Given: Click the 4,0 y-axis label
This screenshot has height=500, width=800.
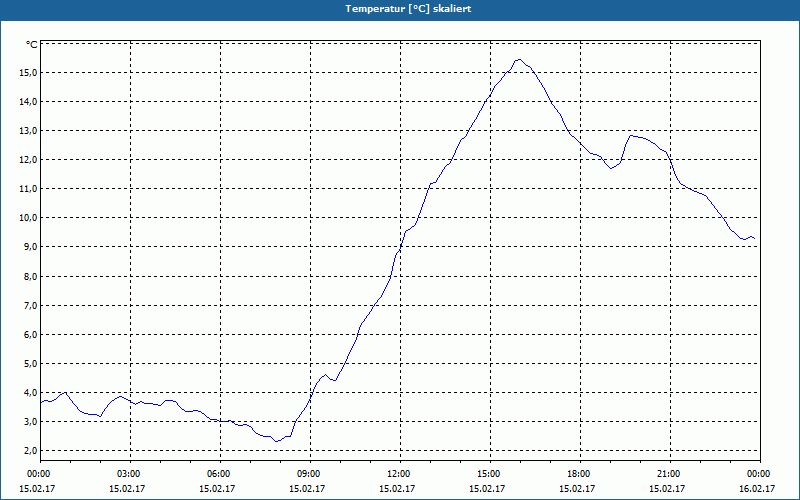Looking at the screenshot, I should point(30,393).
